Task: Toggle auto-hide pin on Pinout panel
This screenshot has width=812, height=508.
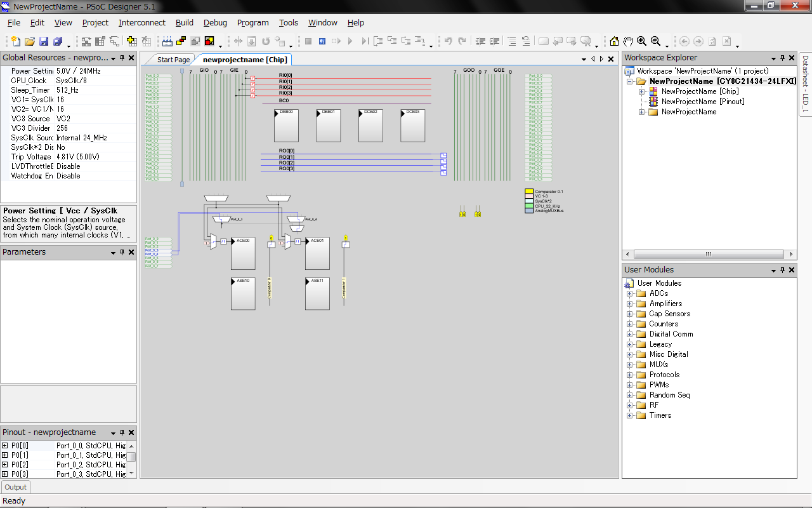Action: pyautogui.click(x=122, y=432)
